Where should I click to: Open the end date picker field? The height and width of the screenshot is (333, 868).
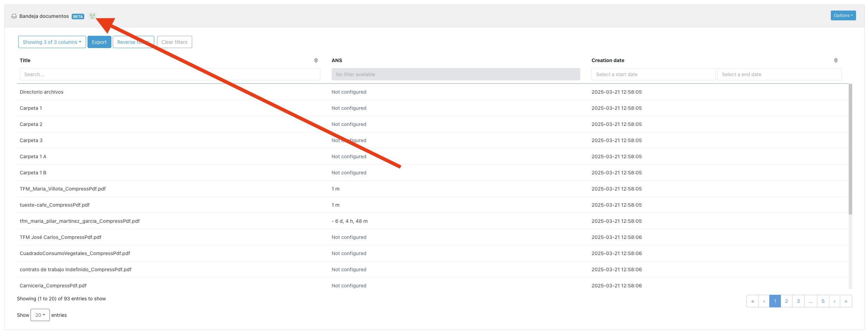coord(779,74)
